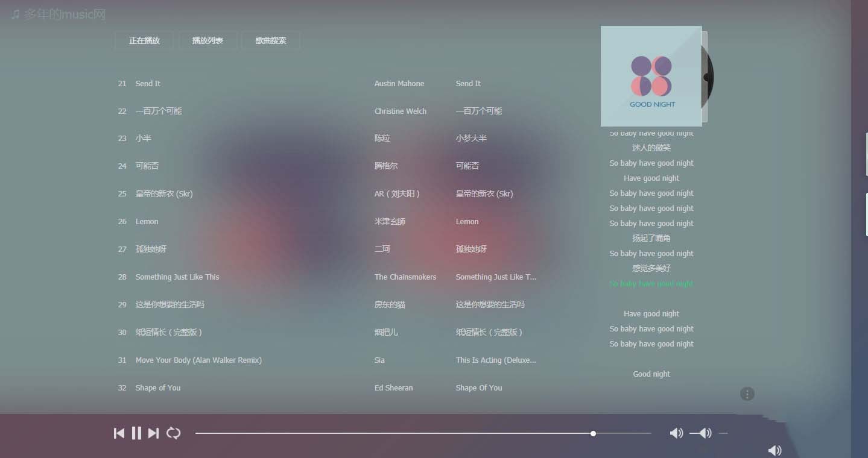Skip to the next track
Viewport: 868px width, 458px height.
(x=153, y=433)
